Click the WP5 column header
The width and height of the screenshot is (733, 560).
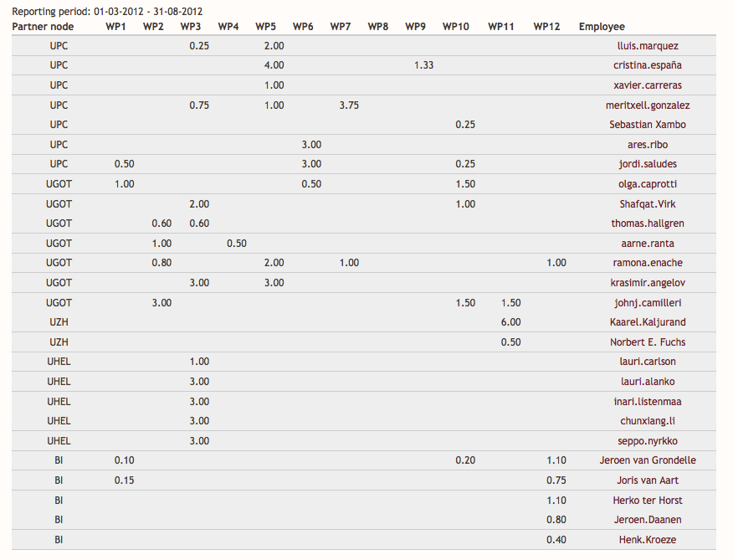click(x=265, y=27)
